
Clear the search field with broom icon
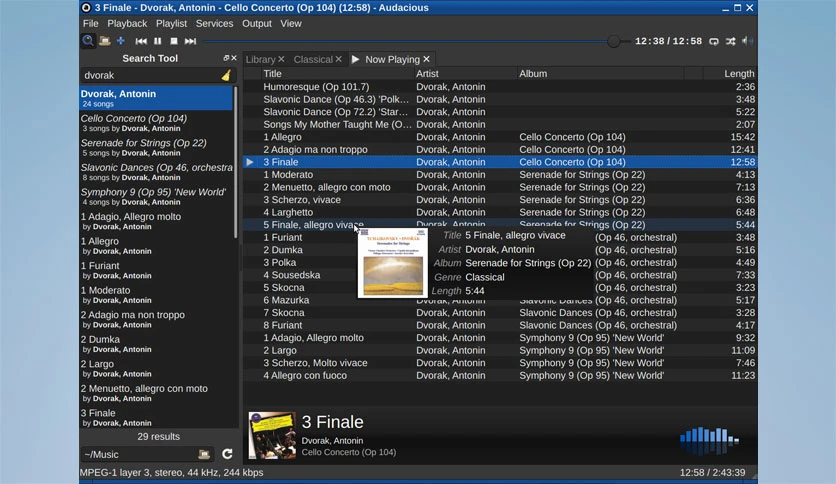tap(227, 75)
